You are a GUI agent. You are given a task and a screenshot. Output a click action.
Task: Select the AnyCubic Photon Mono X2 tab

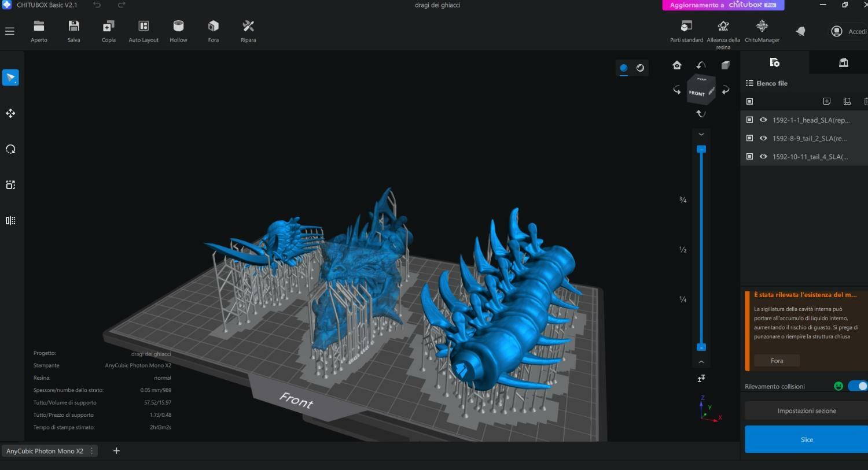[x=45, y=451]
